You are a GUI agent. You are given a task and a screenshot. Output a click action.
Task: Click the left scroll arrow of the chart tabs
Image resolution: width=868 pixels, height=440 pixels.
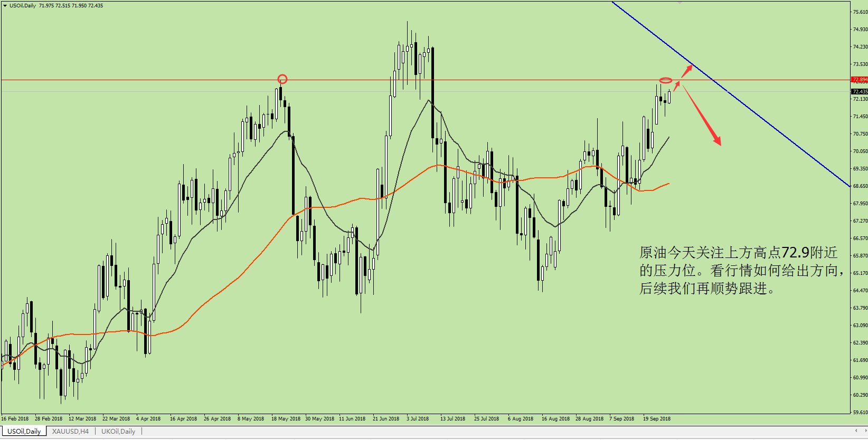pyautogui.click(x=856, y=431)
